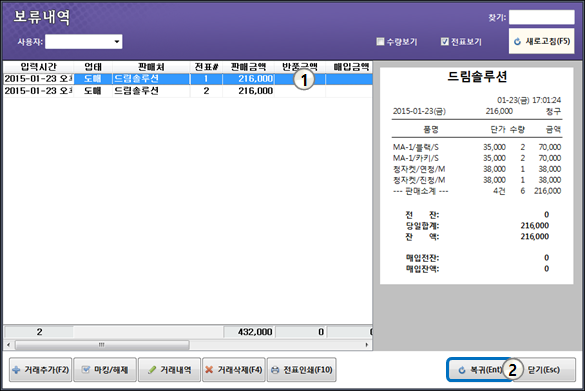Screen dimensions: 585x391
Task: Click 도매 in the second row
Action: [93, 91]
